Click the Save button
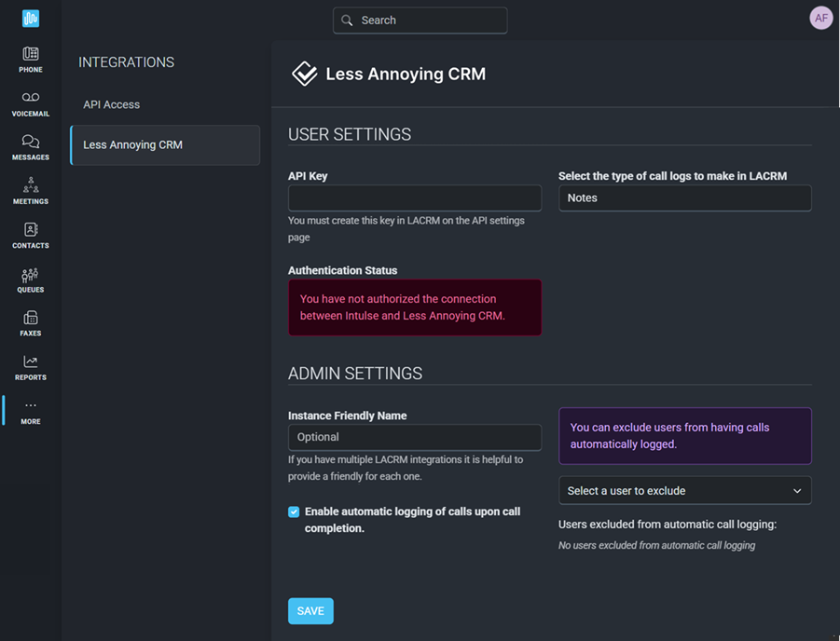 pyautogui.click(x=310, y=611)
